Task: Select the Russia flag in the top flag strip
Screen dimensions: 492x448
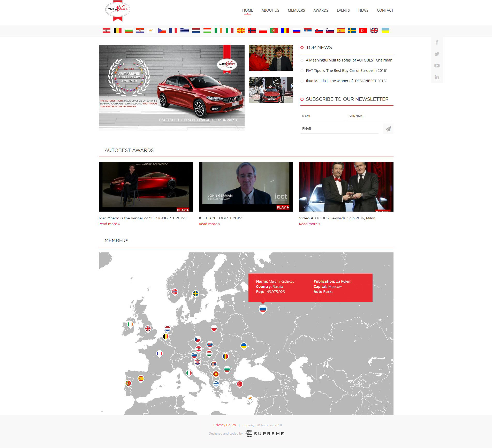Action: point(297,31)
